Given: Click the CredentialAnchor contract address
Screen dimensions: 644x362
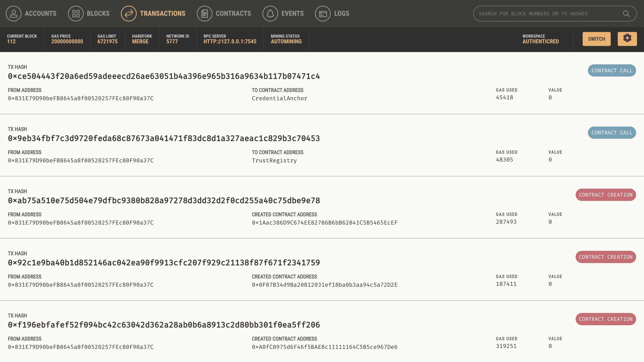Looking at the screenshot, I should coord(279,98).
